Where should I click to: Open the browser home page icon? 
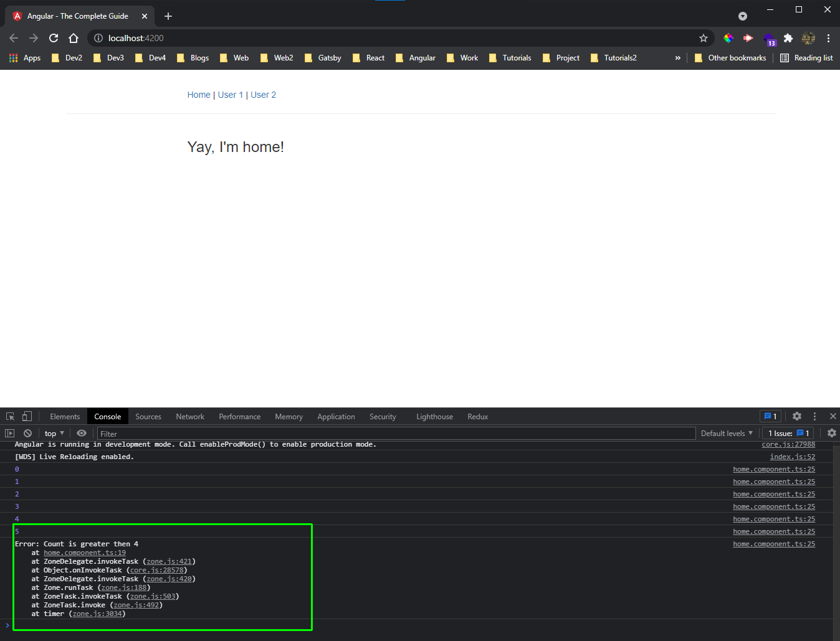[74, 38]
